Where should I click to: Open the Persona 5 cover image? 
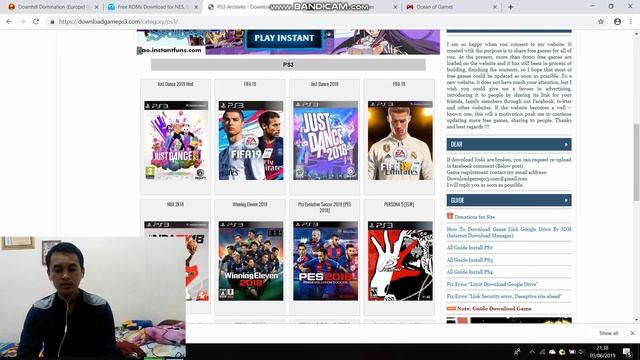pos(400,261)
